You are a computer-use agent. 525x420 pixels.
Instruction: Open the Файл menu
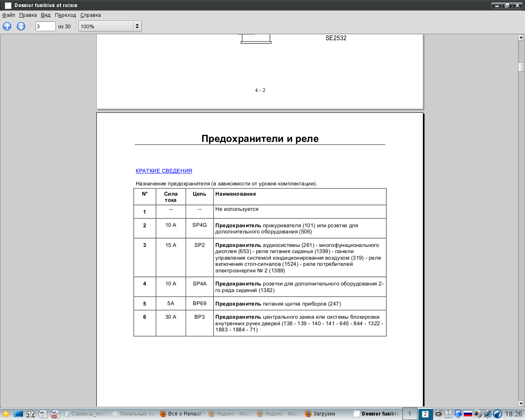(9, 15)
